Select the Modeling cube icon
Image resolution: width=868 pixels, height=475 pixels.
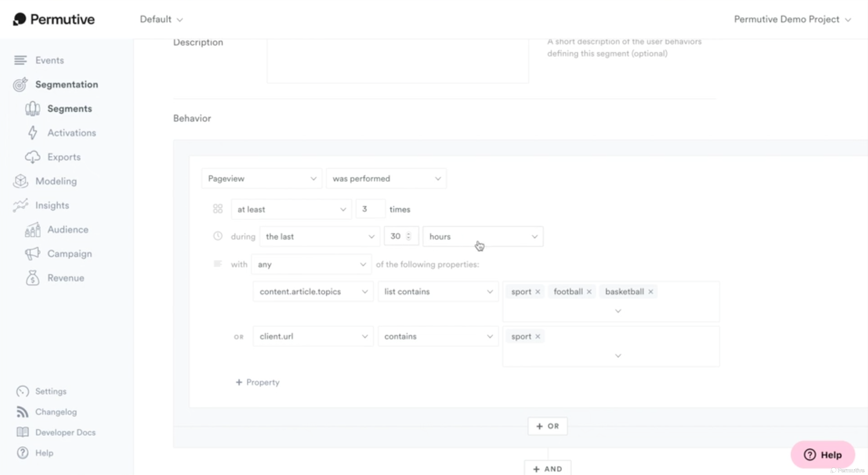tap(20, 181)
